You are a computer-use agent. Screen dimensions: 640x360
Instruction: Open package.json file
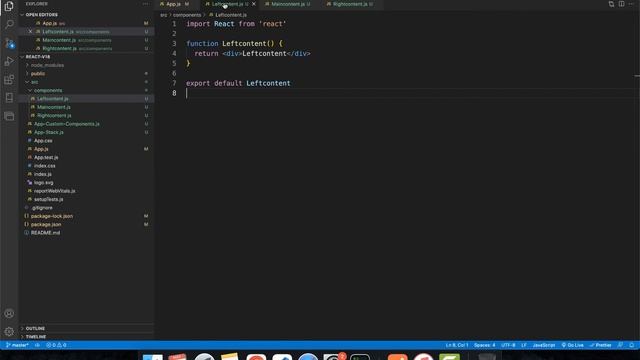[x=46, y=224]
